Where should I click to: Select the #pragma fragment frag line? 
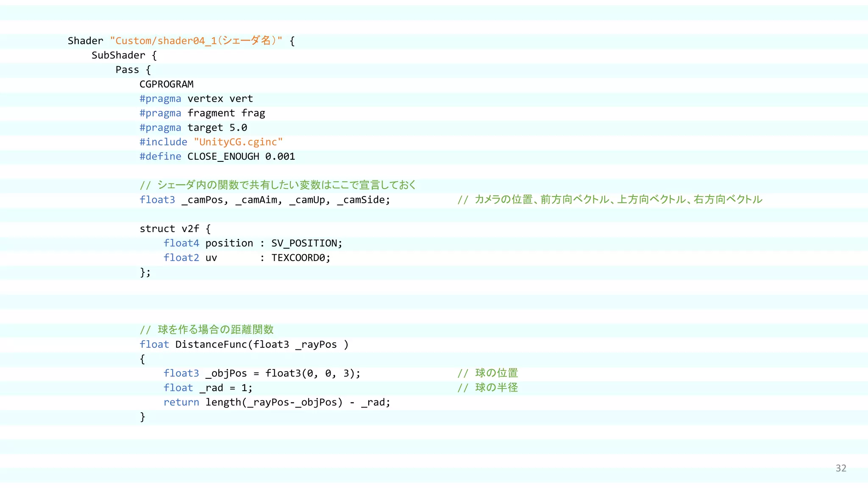click(x=202, y=113)
